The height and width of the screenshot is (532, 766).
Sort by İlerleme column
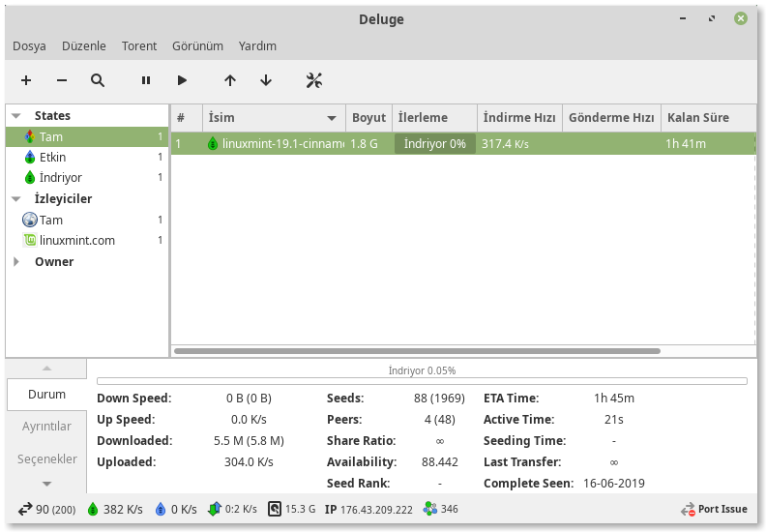click(434, 118)
